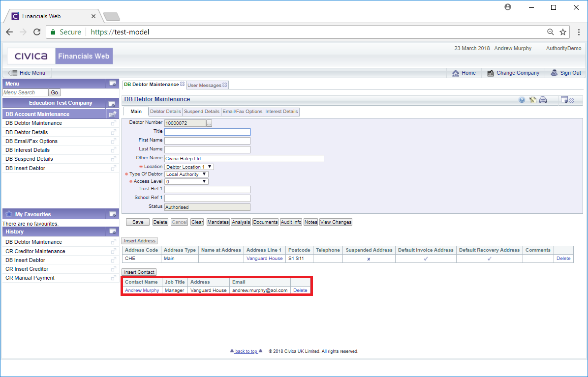Close the User Messages tab

(225, 85)
